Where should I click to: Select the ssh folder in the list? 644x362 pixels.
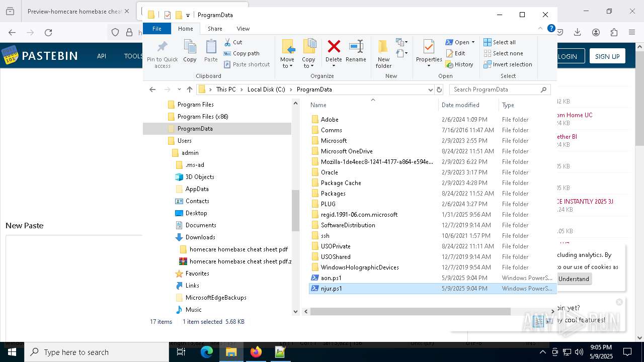pyautogui.click(x=325, y=236)
